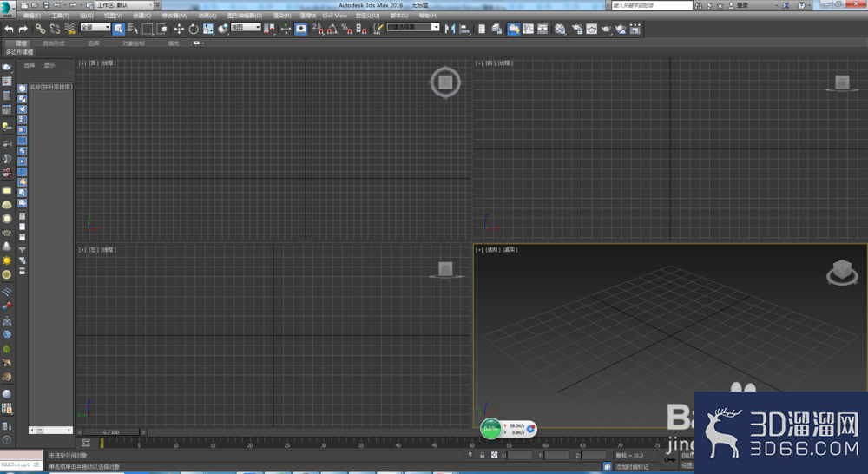Click the Undo arrow in main toolbar

click(9, 29)
